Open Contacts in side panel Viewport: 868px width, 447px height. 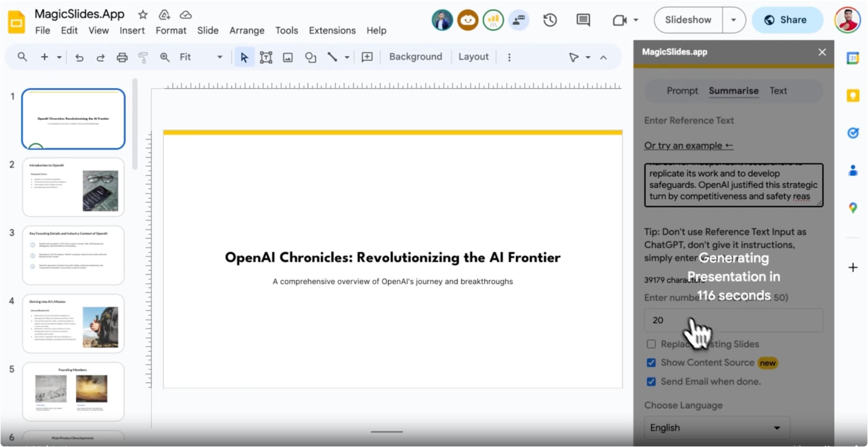[853, 170]
